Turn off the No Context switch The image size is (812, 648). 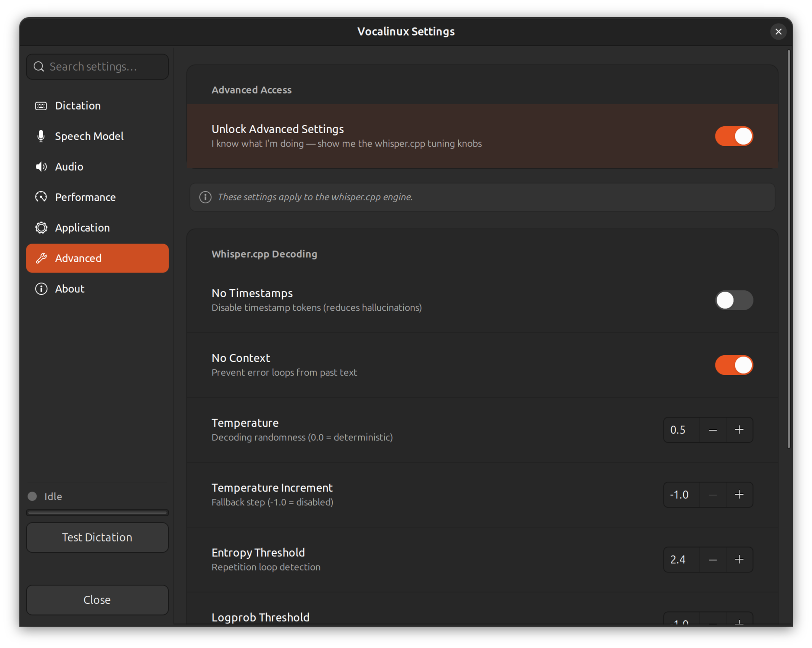pos(734,365)
